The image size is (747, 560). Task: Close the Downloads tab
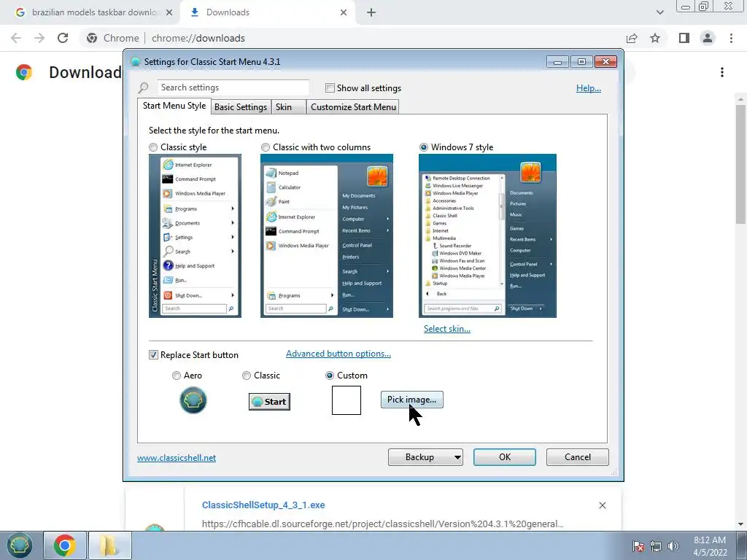[344, 12]
